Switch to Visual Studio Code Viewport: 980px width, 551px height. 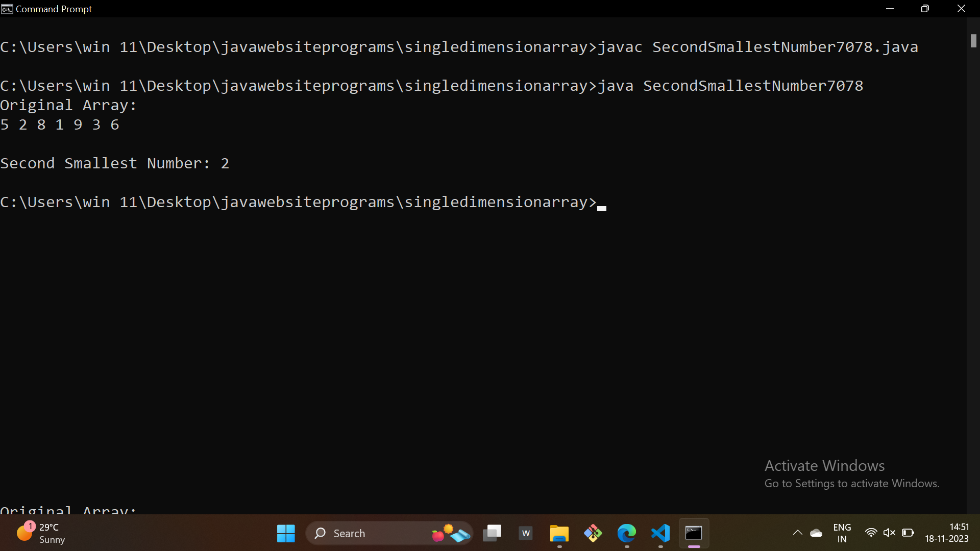(660, 534)
